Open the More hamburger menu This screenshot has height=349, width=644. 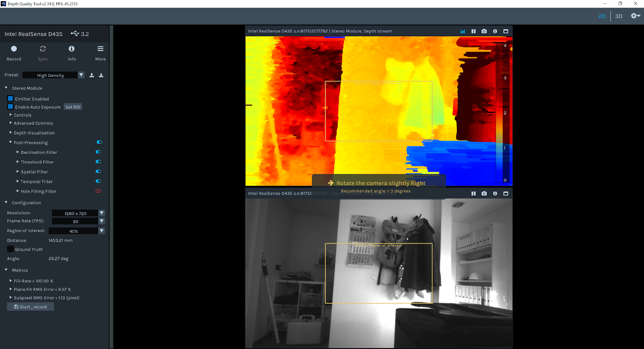click(x=100, y=49)
